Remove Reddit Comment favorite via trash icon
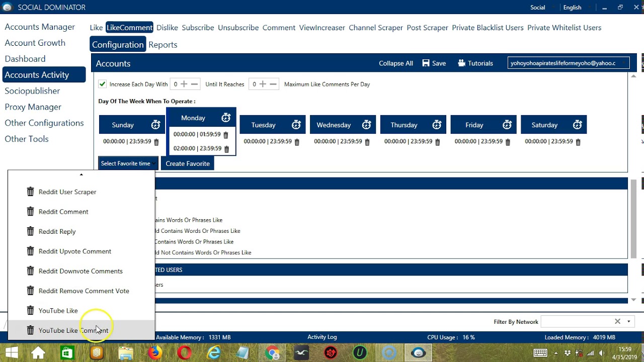The height and width of the screenshot is (362, 644). click(30, 211)
